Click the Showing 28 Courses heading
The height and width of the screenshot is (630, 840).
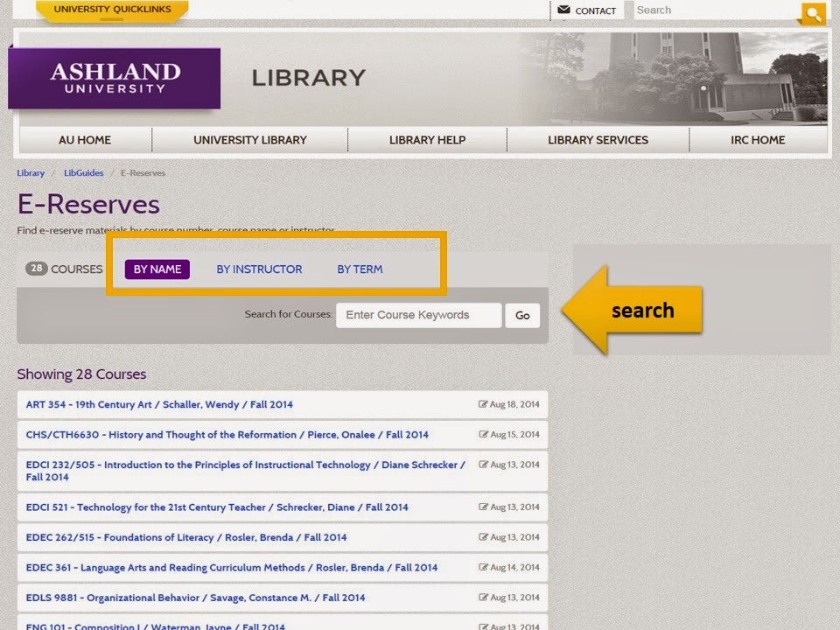81,374
